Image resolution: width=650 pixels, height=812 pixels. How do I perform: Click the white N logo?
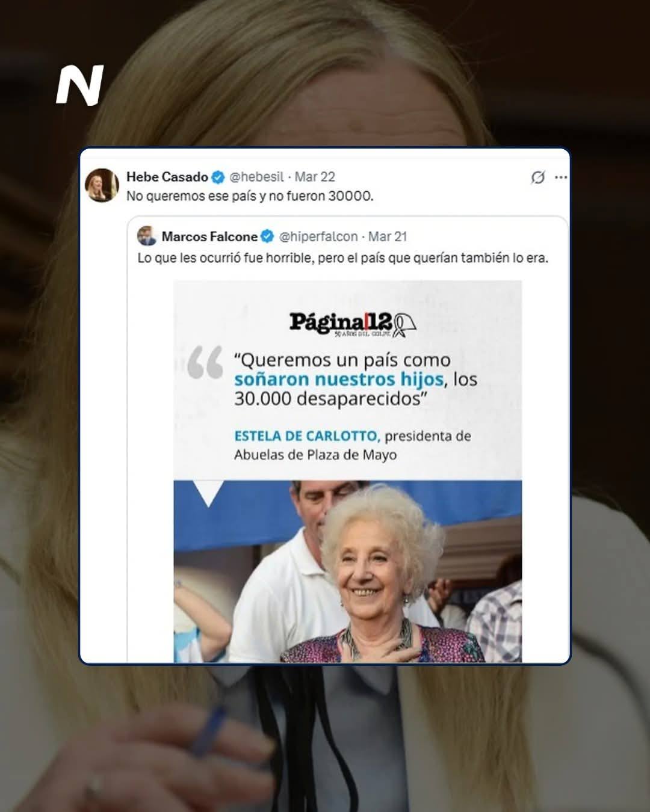[80, 85]
